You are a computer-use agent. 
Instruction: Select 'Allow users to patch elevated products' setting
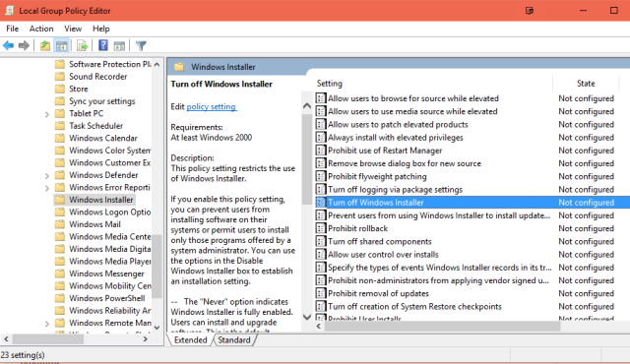[x=398, y=124]
